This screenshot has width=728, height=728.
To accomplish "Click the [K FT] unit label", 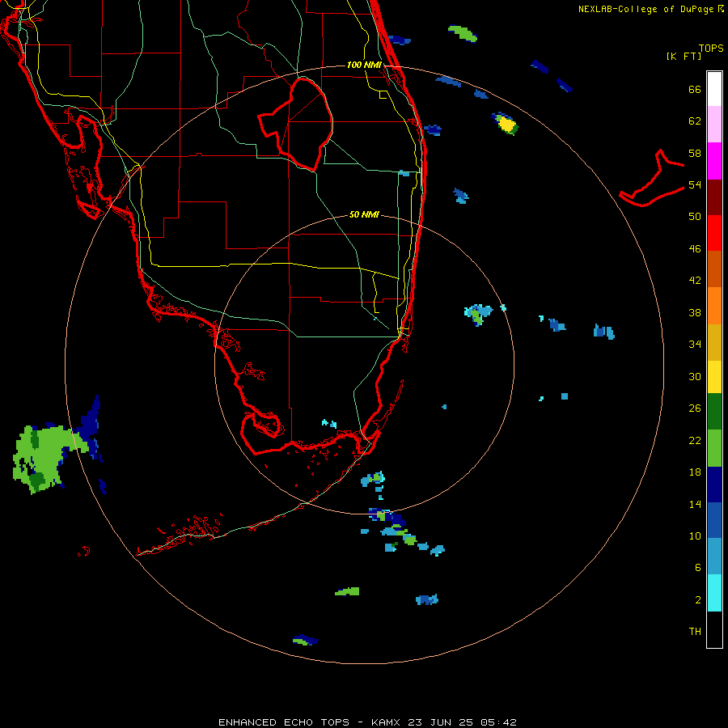I will click(684, 56).
